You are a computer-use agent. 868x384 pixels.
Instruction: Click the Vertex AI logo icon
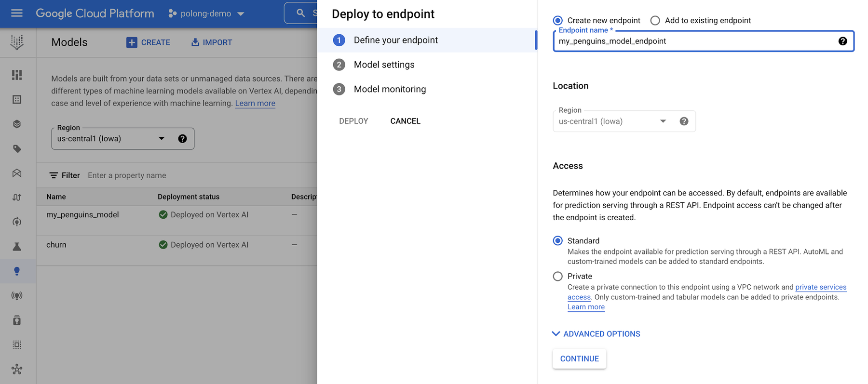[17, 42]
